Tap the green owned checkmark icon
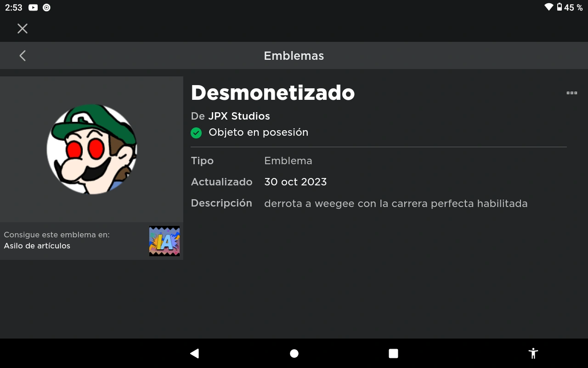The height and width of the screenshot is (368, 588). pos(196,132)
